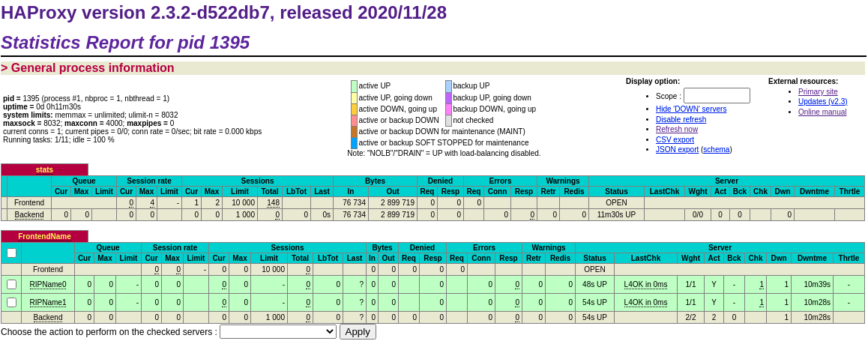Click the 11m30s UP stats backend status
This screenshot has width=868, height=347.
pyautogui.click(x=616, y=215)
